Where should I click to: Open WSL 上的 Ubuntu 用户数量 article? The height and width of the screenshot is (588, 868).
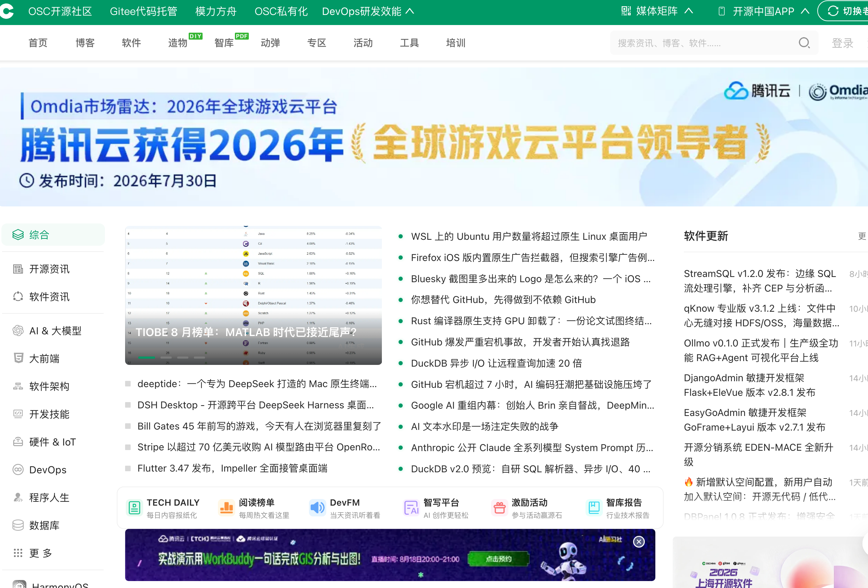point(529,236)
